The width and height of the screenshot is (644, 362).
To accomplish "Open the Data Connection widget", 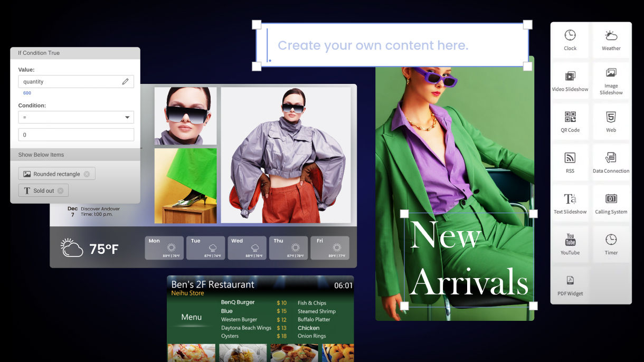I will coord(611,161).
